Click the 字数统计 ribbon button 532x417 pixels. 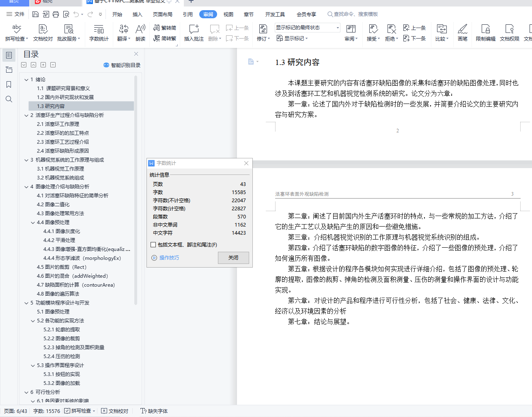99,32
